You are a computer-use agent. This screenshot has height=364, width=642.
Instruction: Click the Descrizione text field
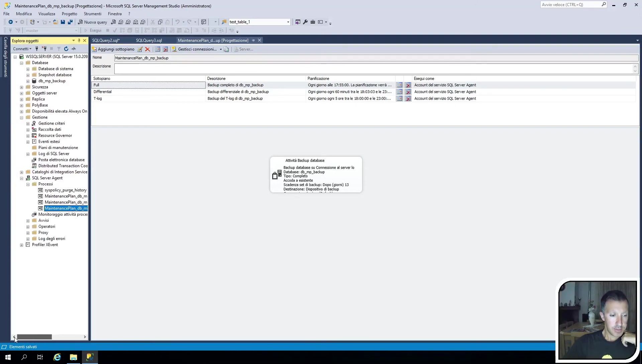click(x=373, y=69)
